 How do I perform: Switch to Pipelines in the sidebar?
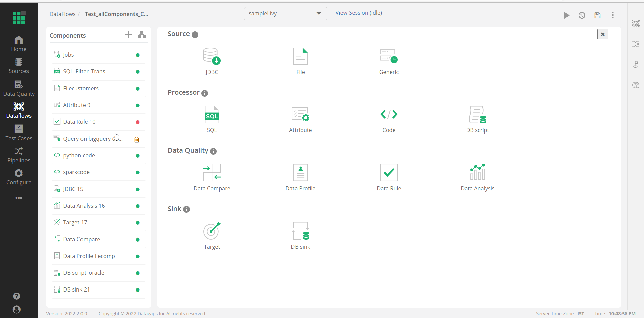[x=19, y=155]
